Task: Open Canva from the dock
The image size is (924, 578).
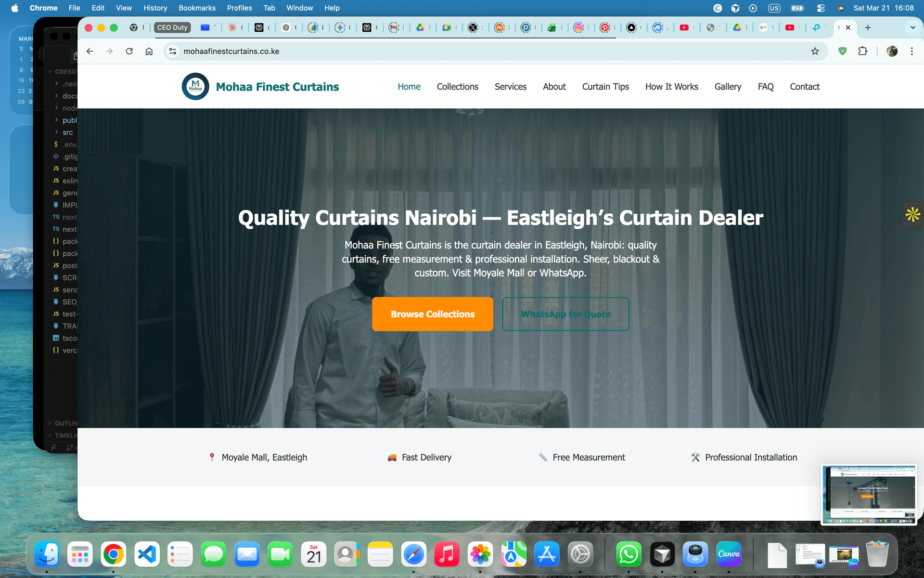Action: point(729,554)
